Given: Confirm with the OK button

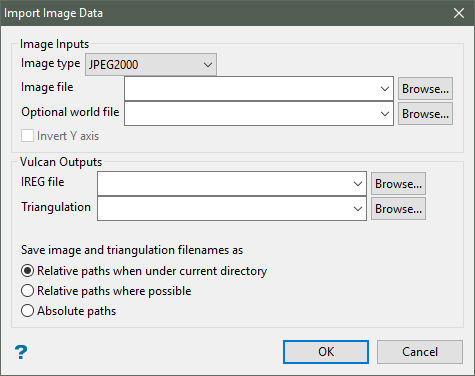Looking at the screenshot, I should [x=326, y=352].
